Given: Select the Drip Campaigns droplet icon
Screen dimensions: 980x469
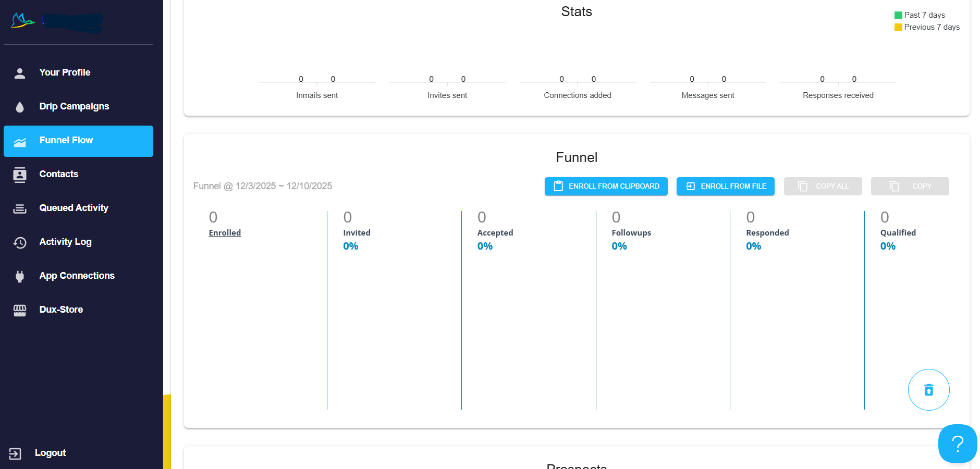Looking at the screenshot, I should click(20, 107).
